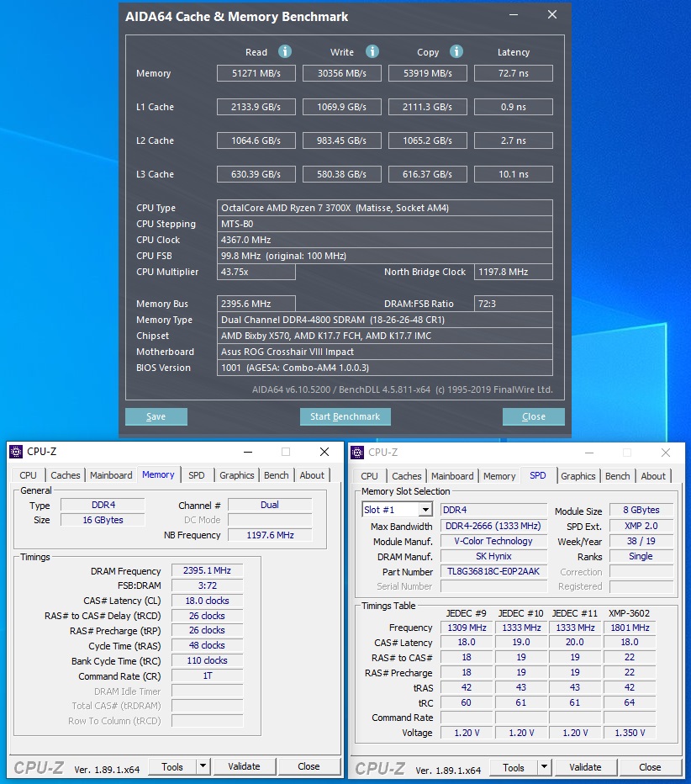The width and height of the screenshot is (691, 784).
Task: Select the SPD tab in right CPU-Z window
Action: 538,475
